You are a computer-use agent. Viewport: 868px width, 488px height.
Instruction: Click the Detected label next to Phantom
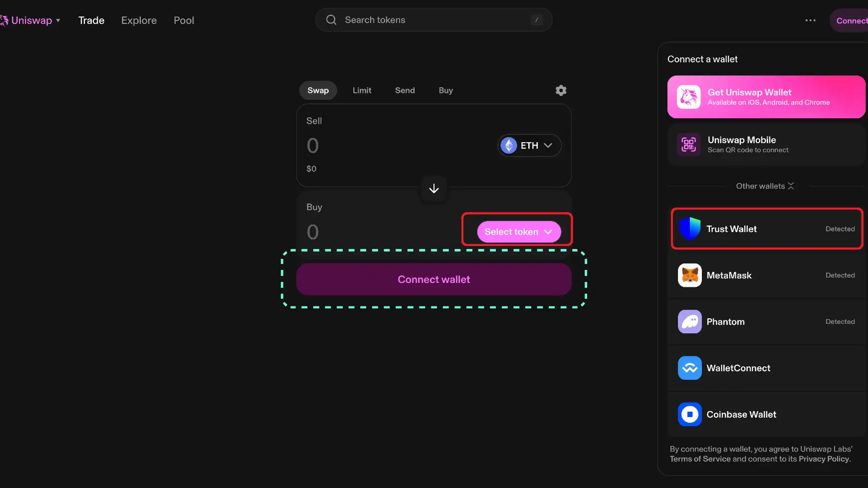pos(840,322)
